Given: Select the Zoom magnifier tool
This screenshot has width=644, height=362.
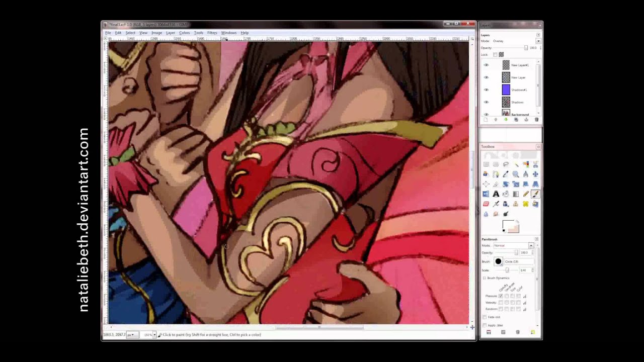Looking at the screenshot, I should (516, 174).
